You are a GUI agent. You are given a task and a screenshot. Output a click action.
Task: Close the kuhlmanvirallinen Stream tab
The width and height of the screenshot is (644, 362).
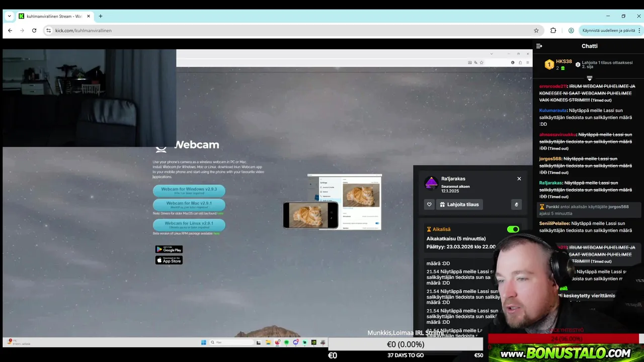pos(89,16)
